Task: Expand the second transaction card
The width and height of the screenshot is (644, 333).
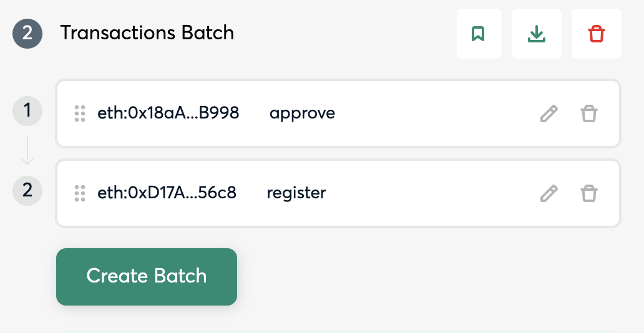Action: pos(437,193)
